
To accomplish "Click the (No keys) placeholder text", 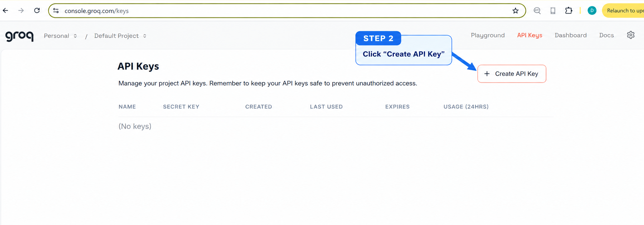I will pyautogui.click(x=135, y=126).
